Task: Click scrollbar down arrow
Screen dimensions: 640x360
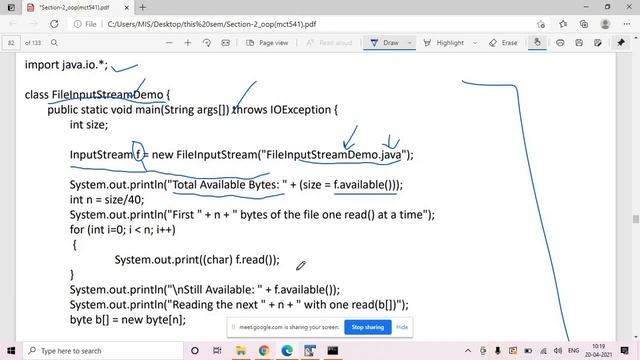Action: [x=636, y=337]
